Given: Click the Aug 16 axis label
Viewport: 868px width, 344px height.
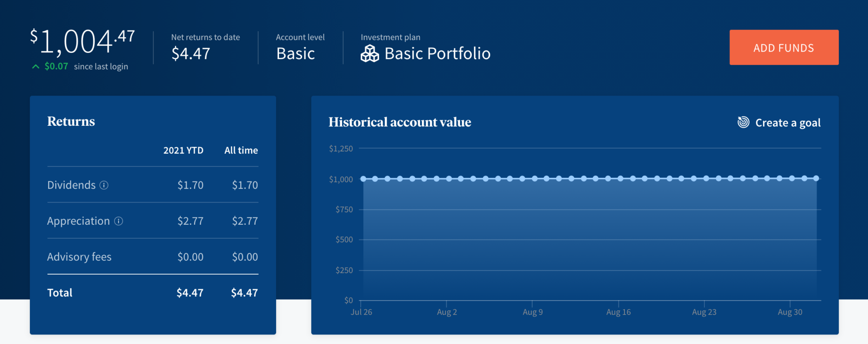Looking at the screenshot, I should click(x=618, y=312).
